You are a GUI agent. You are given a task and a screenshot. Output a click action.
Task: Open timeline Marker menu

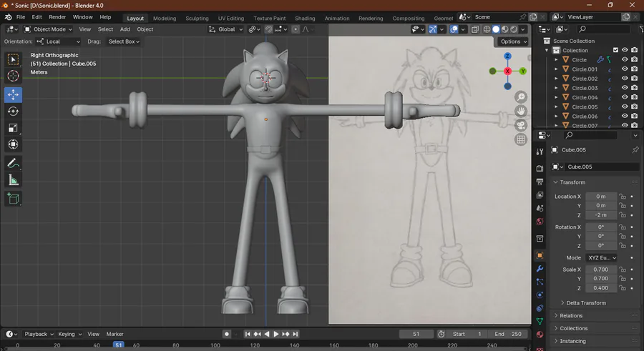click(114, 334)
